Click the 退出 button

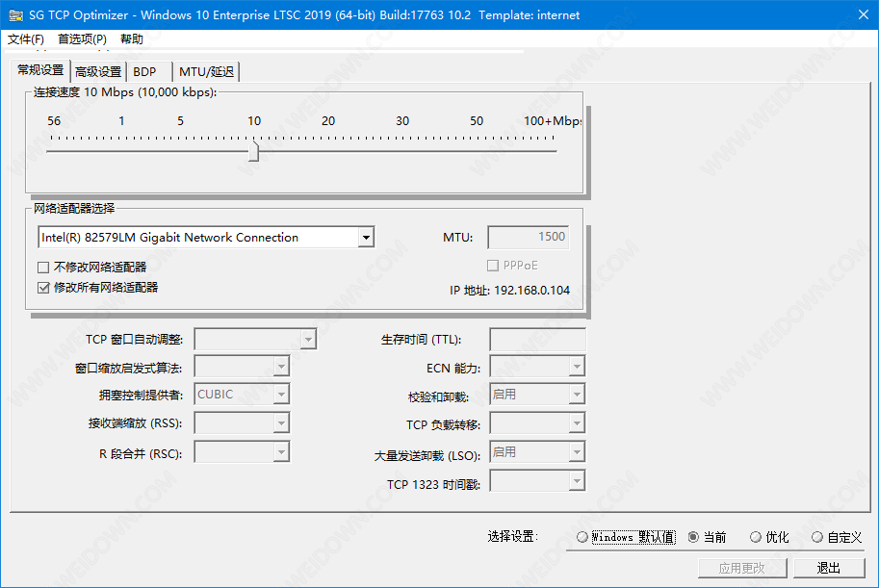tap(829, 568)
